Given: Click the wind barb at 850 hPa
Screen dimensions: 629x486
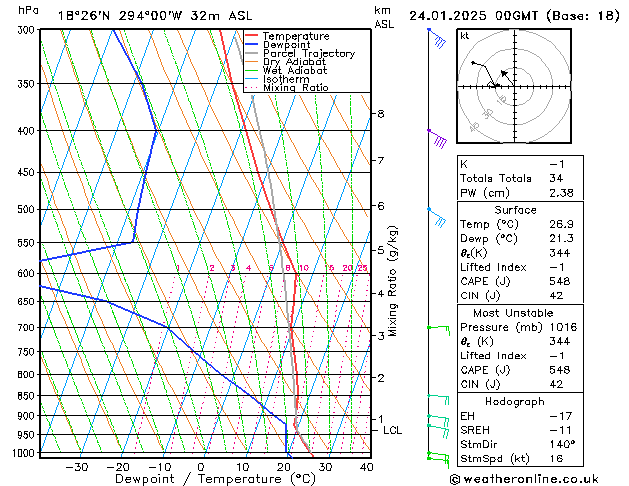Looking at the screenshot, I should pyautogui.click(x=438, y=399).
